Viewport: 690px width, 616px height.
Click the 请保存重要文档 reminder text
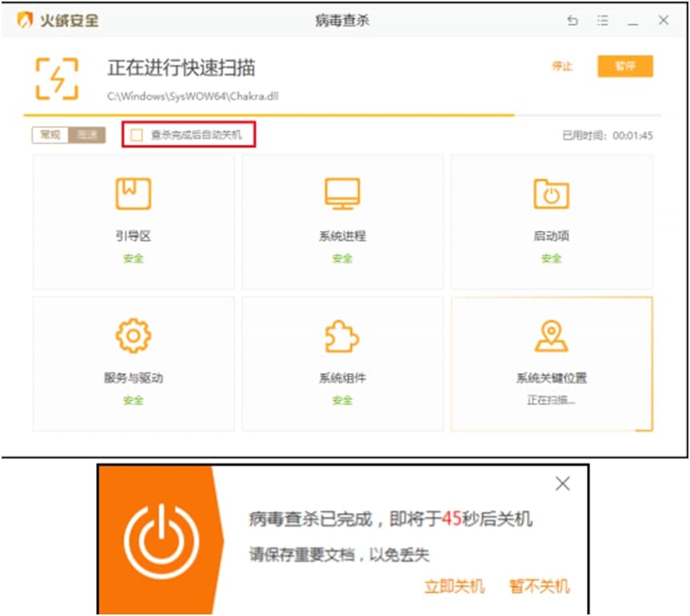click(339, 554)
